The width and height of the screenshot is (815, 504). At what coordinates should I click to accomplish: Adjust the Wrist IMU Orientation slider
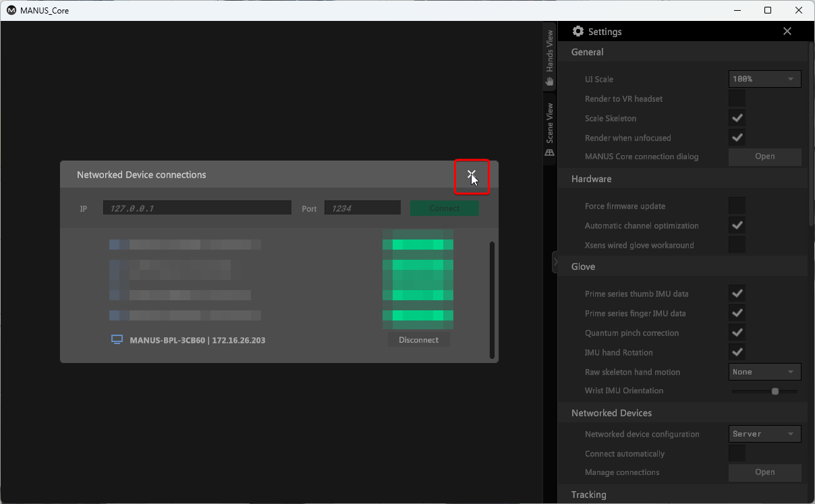click(x=775, y=391)
